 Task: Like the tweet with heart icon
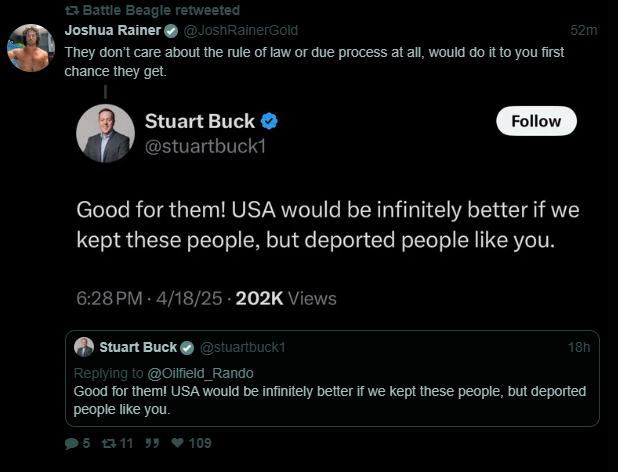177,443
